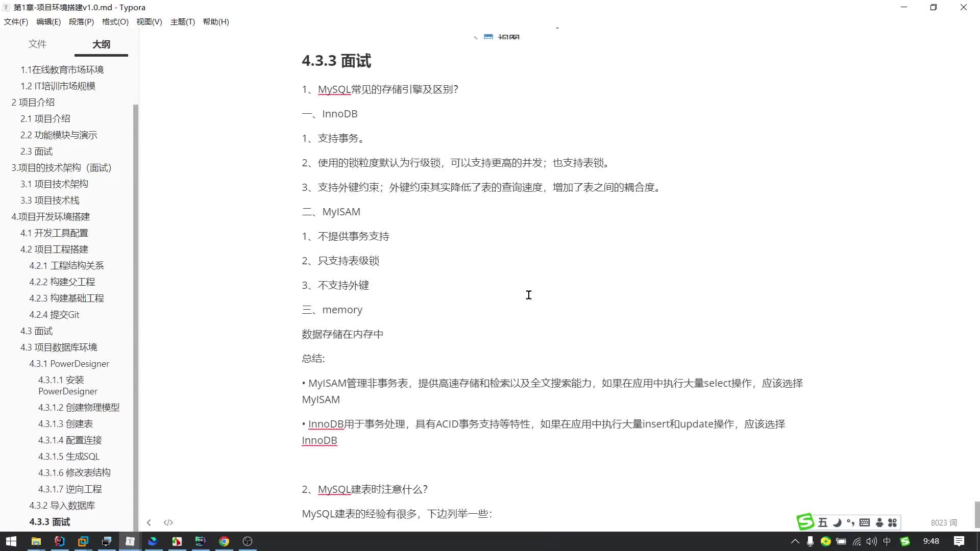Screen dimensions: 980x551
Task: Jump to outline item 4.3.2 导入数据库
Action: click(62, 506)
